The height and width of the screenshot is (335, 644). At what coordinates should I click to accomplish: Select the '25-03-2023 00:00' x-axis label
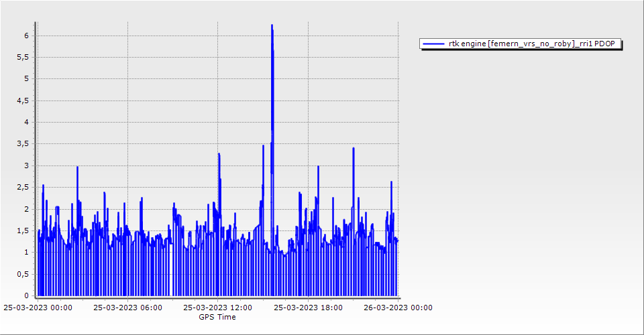(x=38, y=308)
